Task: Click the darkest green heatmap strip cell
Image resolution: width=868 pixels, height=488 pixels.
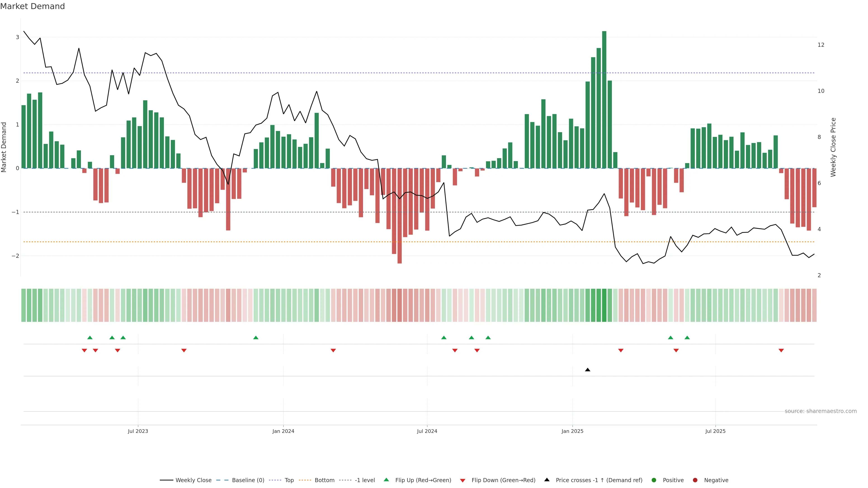Action: click(604, 305)
